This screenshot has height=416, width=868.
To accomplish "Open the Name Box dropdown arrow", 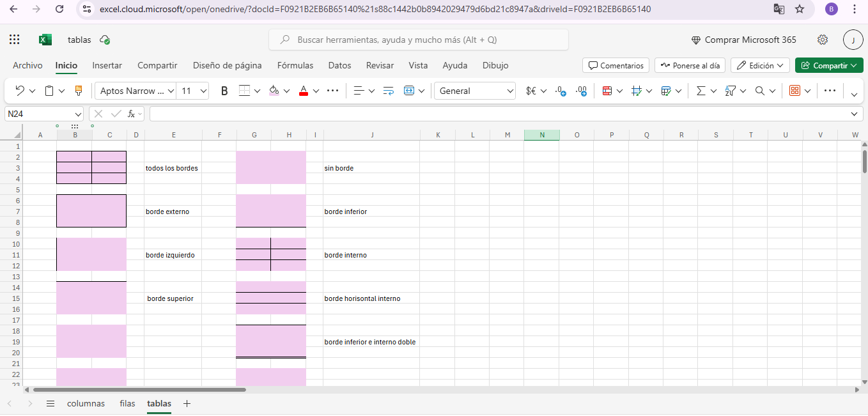I will (78, 114).
